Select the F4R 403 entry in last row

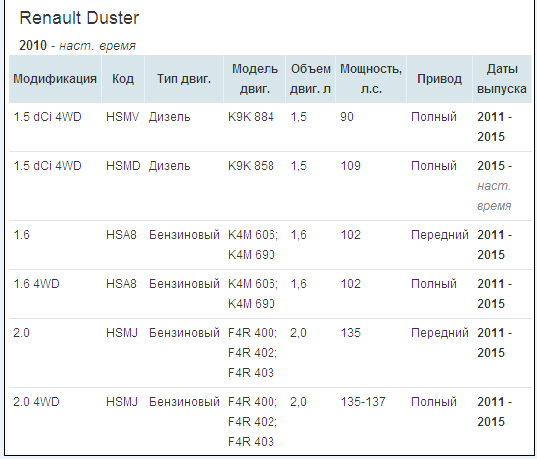pyautogui.click(x=251, y=441)
